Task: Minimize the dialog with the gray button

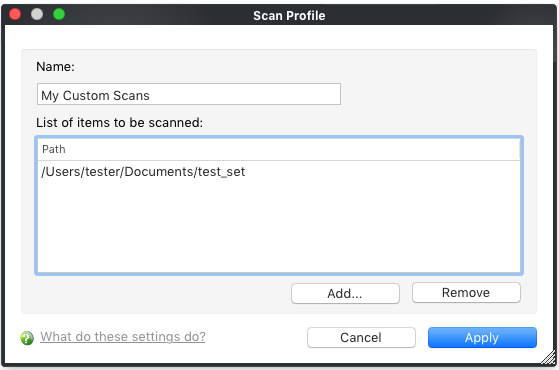Action: [37, 14]
